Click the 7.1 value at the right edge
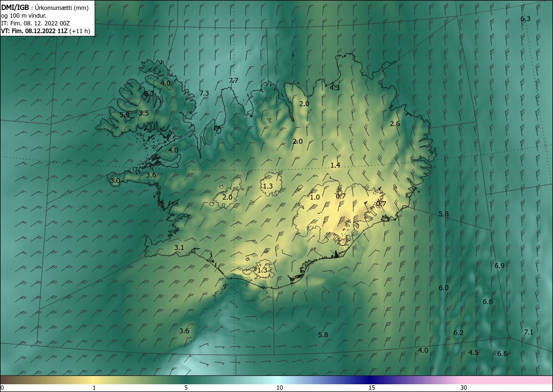The height and width of the screenshot is (392, 553). click(x=529, y=332)
